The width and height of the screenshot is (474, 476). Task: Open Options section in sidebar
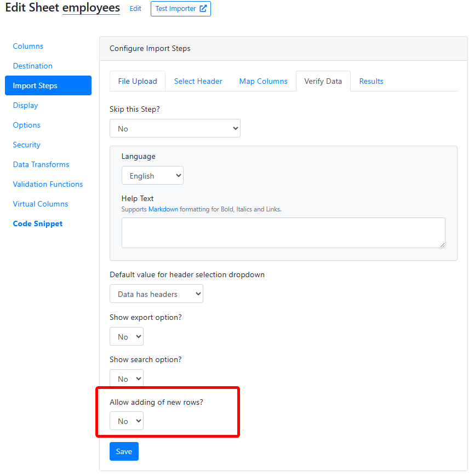26,125
